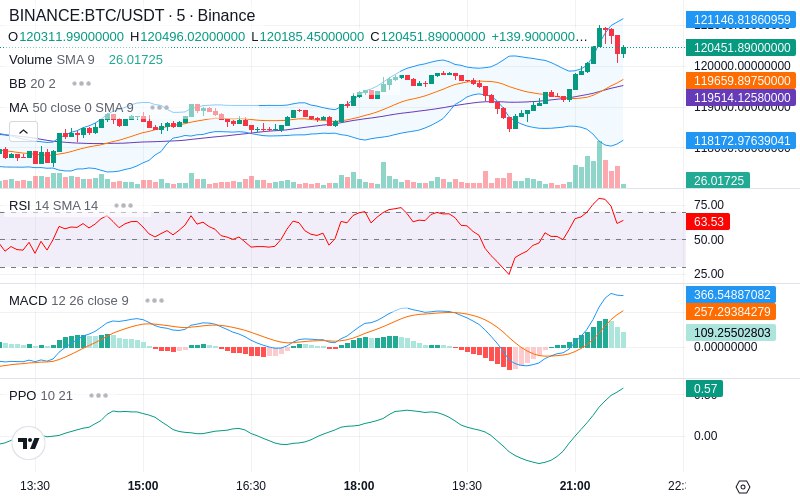Open chart settings gear icon
Image resolution: width=800 pixels, height=500 pixels.
(x=743, y=487)
